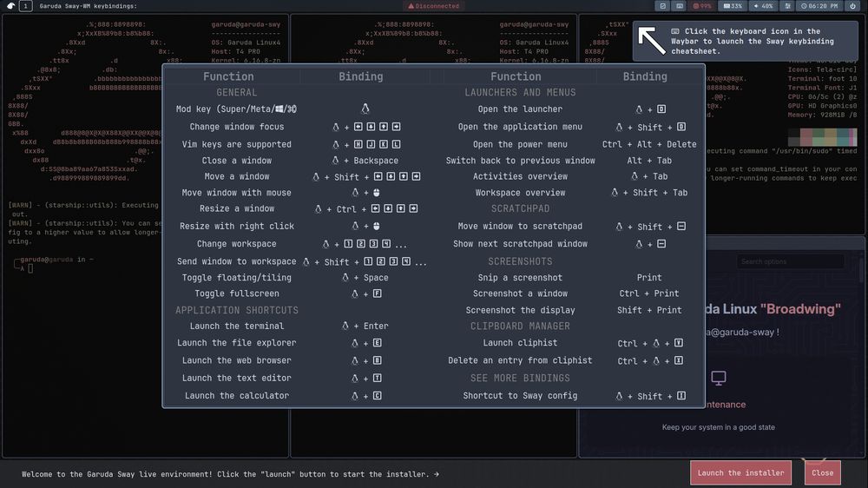
Task: Click the first Function column header
Action: 228,76
